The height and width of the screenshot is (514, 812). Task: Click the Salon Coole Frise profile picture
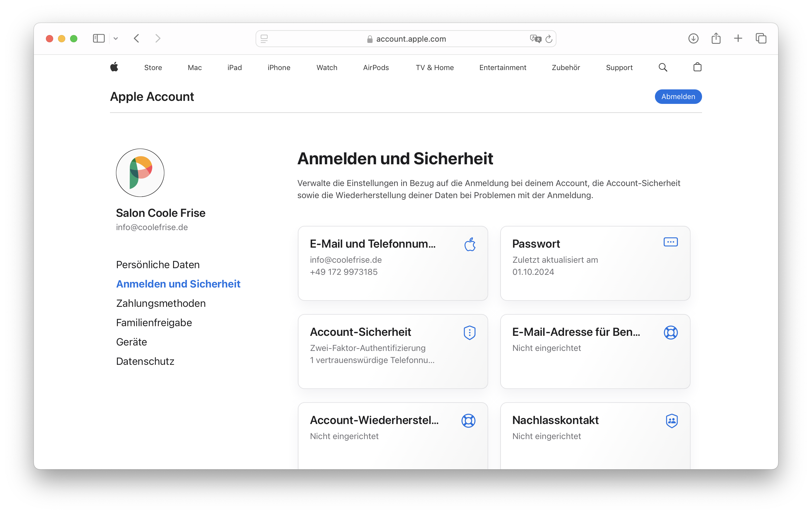[140, 172]
